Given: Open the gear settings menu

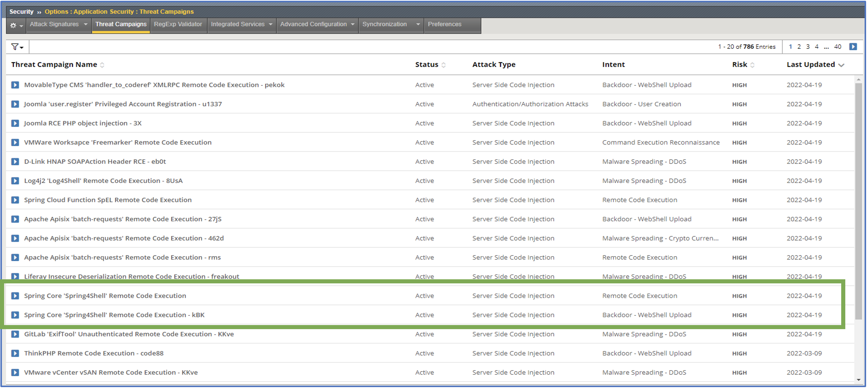Looking at the screenshot, I should click(x=16, y=25).
